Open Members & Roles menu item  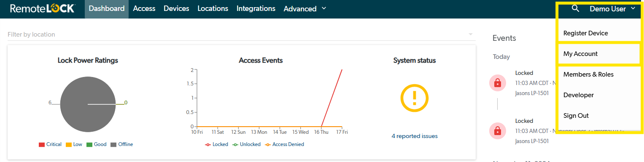588,74
